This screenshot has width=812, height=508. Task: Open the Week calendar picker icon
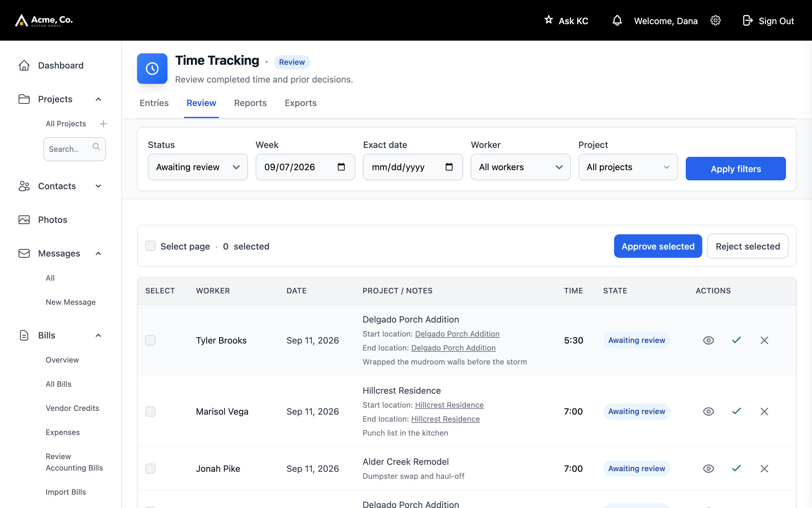(x=341, y=167)
